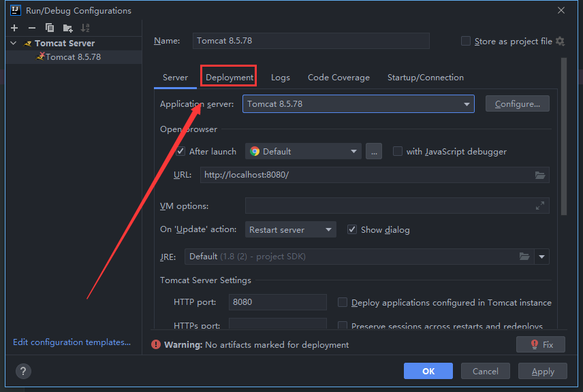
Task: Switch to the Startup/Connection tab
Action: coord(426,78)
